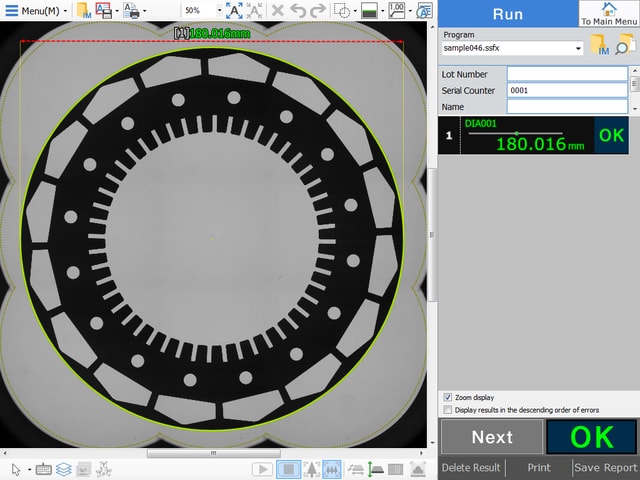Click the coordinate points icon
The width and height of the screenshot is (640, 480).
[x=104, y=470]
